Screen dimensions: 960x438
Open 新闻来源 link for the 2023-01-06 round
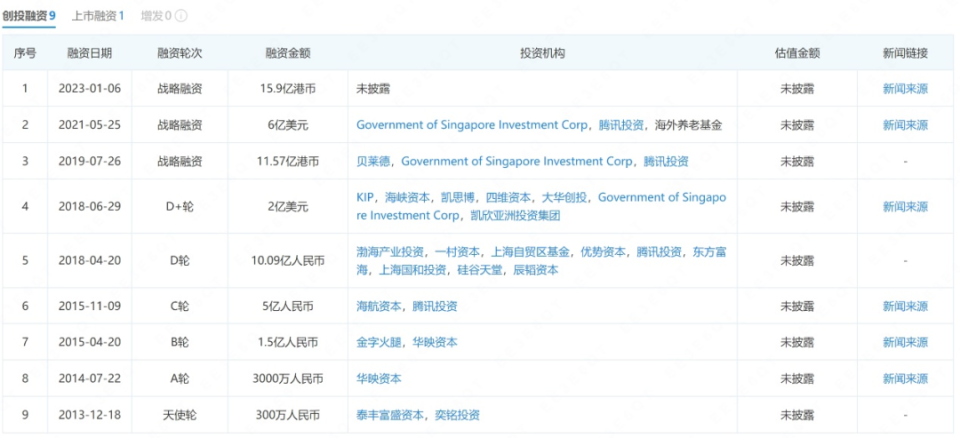click(x=905, y=89)
